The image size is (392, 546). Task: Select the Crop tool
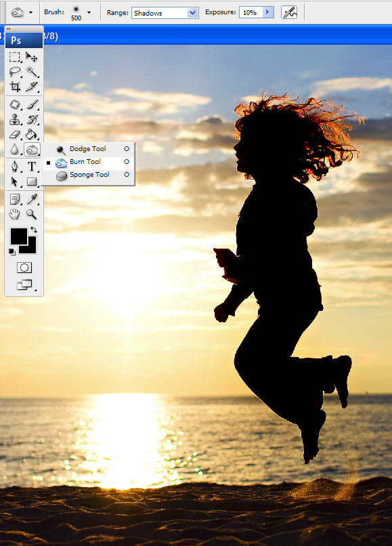tap(15, 87)
